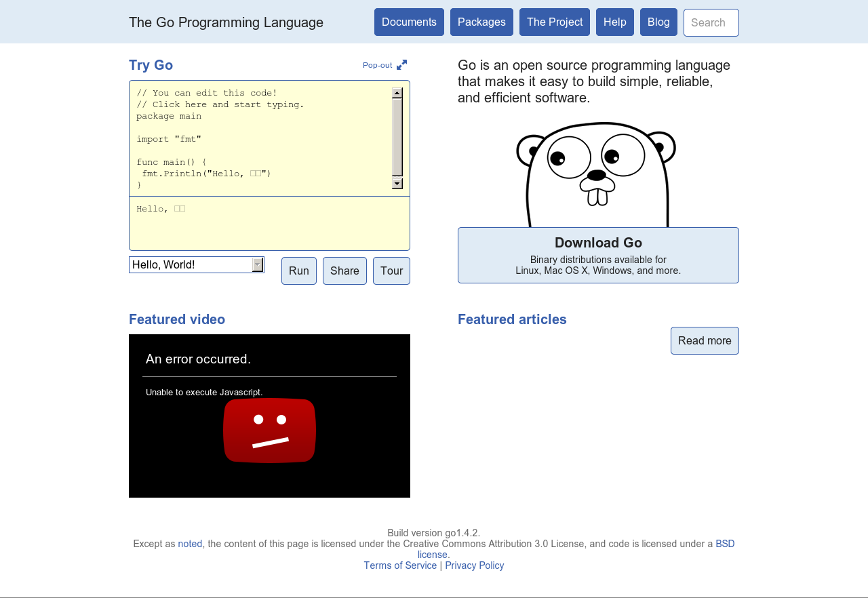Click 'An error occurred.' video message
This screenshot has height=598, width=868.
click(x=198, y=359)
